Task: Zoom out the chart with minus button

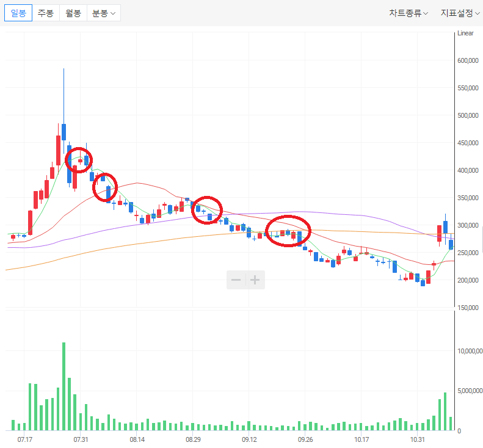Action: [236, 280]
